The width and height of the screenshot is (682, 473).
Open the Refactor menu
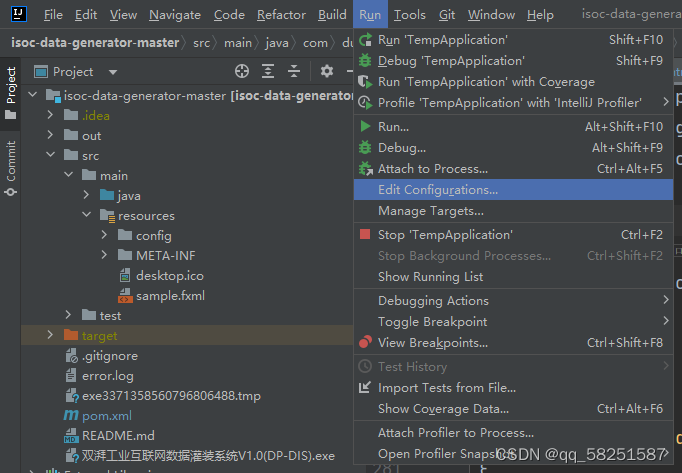click(x=281, y=15)
